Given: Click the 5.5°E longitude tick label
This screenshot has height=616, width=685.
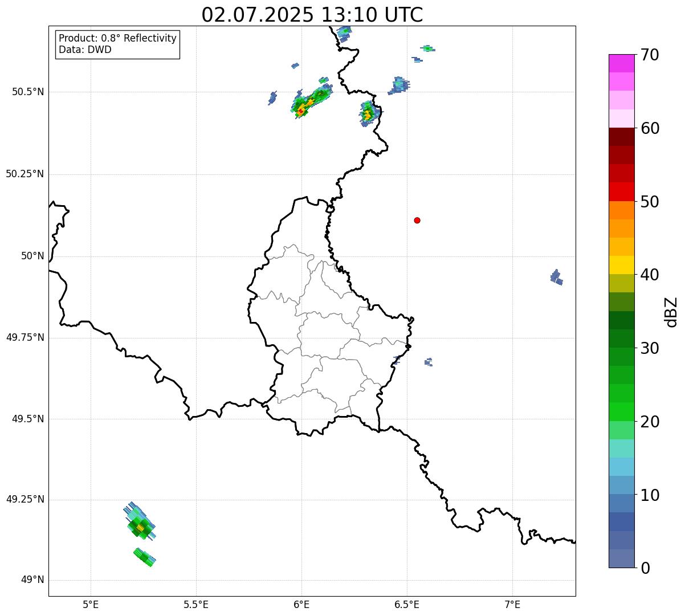Looking at the screenshot, I should (196, 604).
